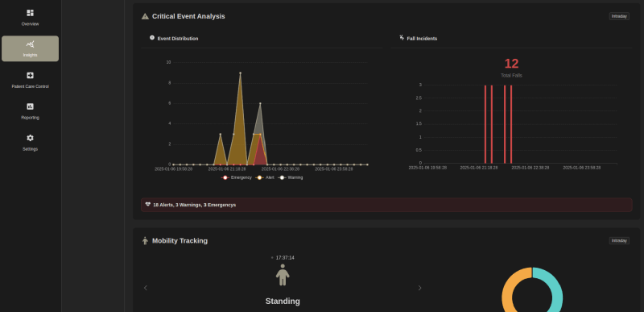
Task: Click the Intraday badge in Critical Event Analysis
Action: tap(619, 16)
